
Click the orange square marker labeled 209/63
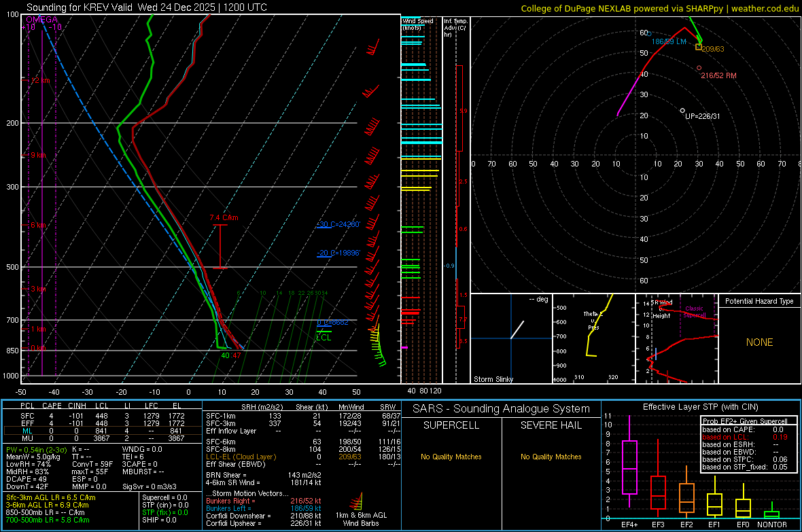[x=699, y=47]
